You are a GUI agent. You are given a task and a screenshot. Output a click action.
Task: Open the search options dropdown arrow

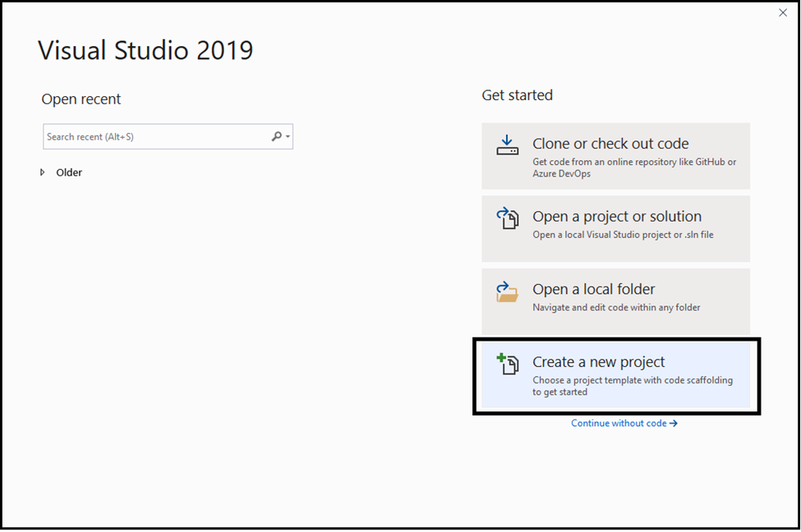(x=288, y=136)
